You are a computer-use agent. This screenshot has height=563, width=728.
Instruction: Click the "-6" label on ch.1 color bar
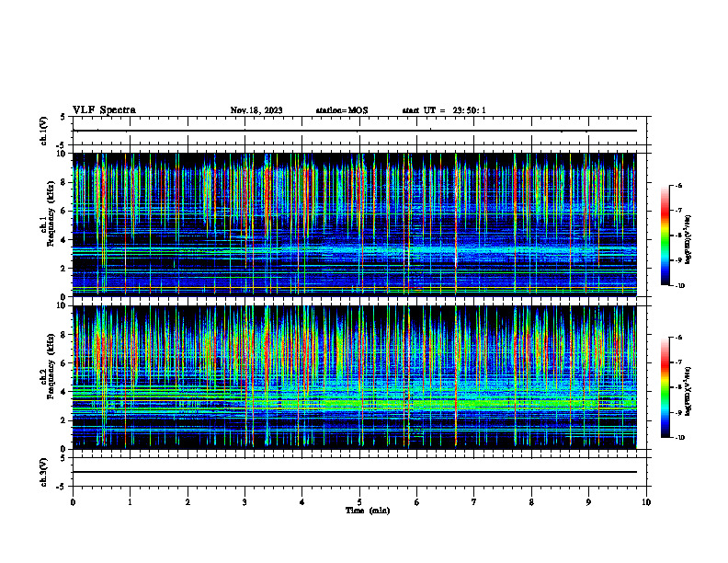pyautogui.click(x=678, y=185)
